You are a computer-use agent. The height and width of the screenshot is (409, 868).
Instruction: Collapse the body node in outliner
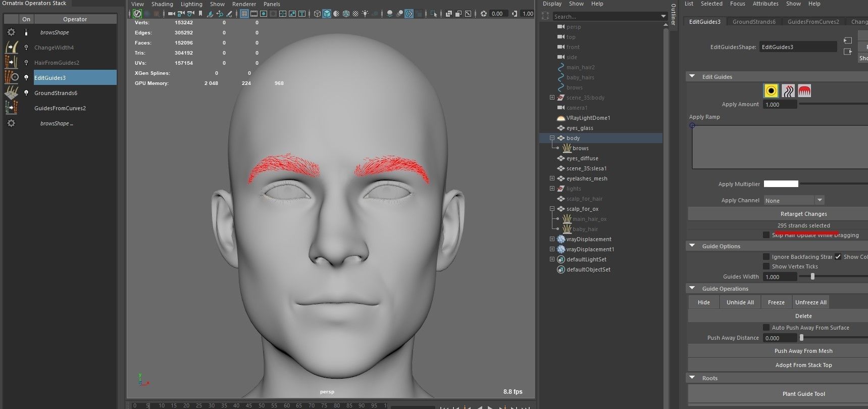pos(552,138)
